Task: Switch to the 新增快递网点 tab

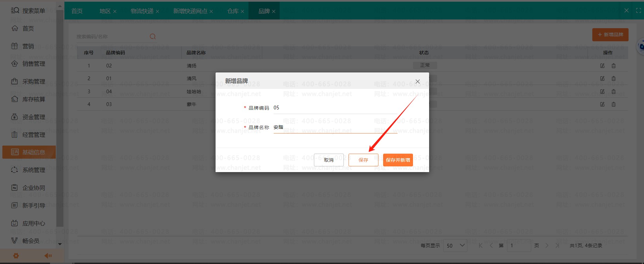Action: click(x=190, y=11)
